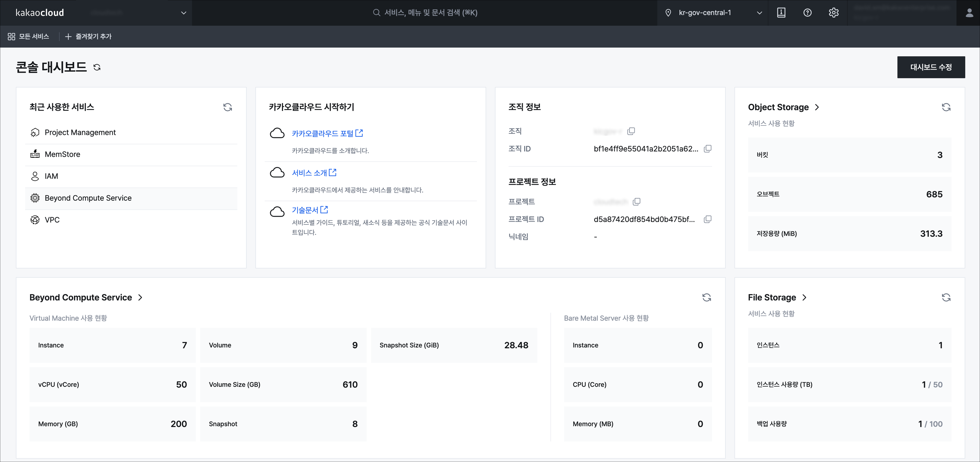980x462 pixels.
Task: Open the 기술문서 link
Action: pos(310,210)
